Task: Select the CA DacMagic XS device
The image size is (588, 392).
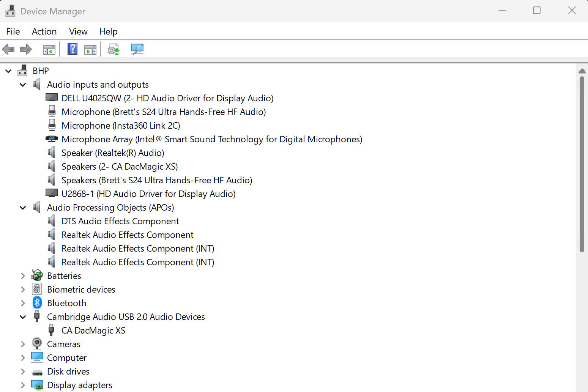Action: pos(93,330)
